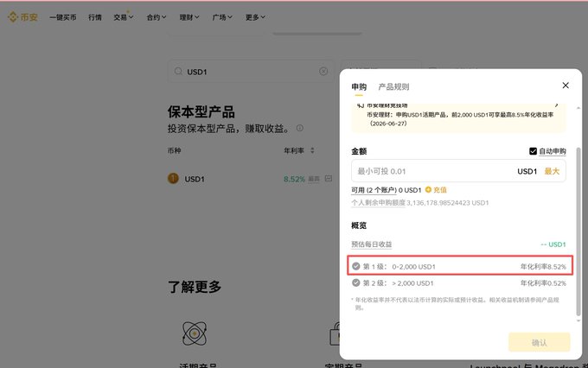
Task: Click tier 1 check icon
Action: [356, 266]
